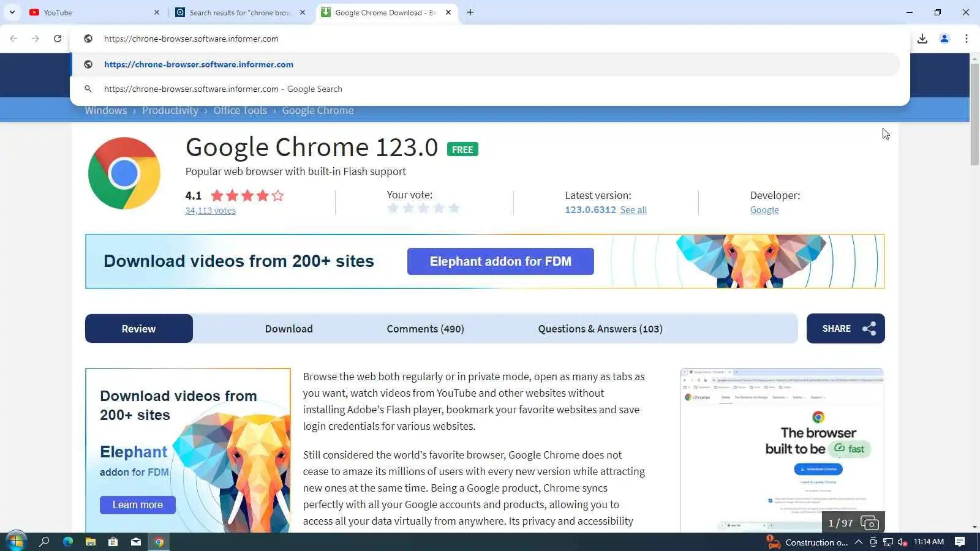Click the Google Chrome breadcrumb

click(318, 110)
